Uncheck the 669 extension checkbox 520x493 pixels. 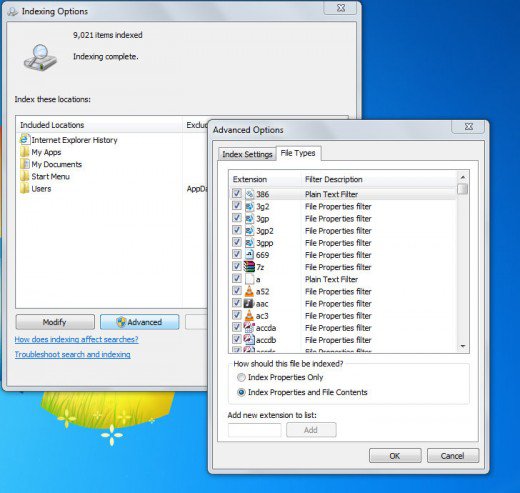click(x=237, y=254)
